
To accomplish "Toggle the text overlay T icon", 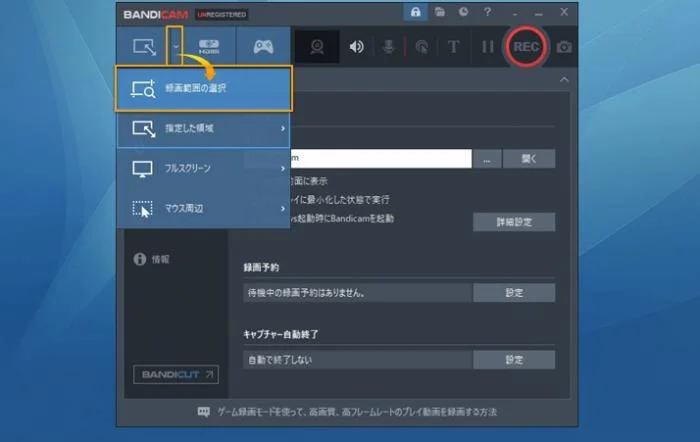I will click(x=453, y=46).
